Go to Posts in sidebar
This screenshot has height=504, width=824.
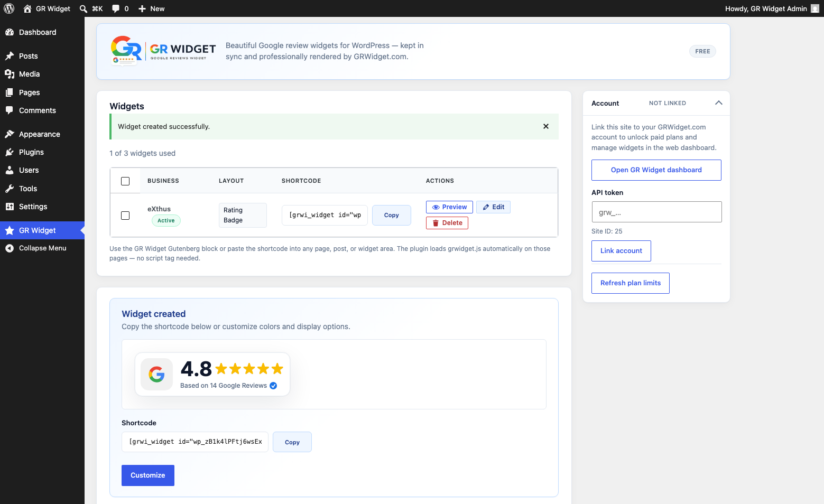point(42,56)
